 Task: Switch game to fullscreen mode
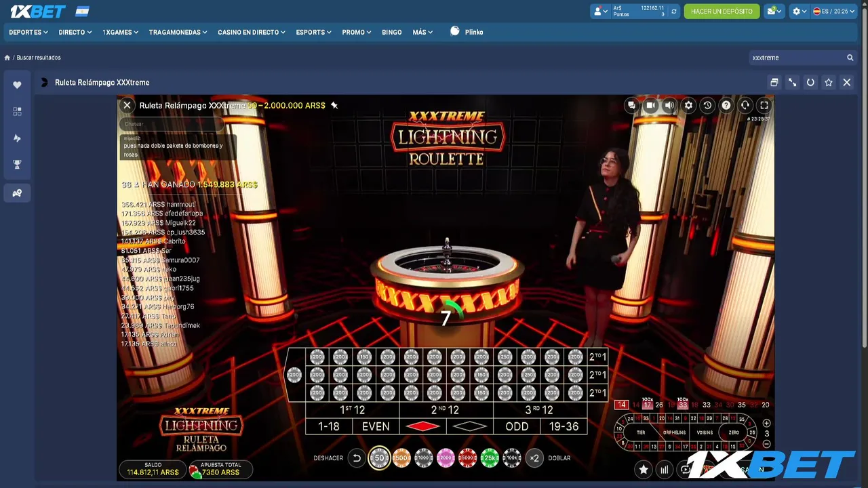coord(764,105)
